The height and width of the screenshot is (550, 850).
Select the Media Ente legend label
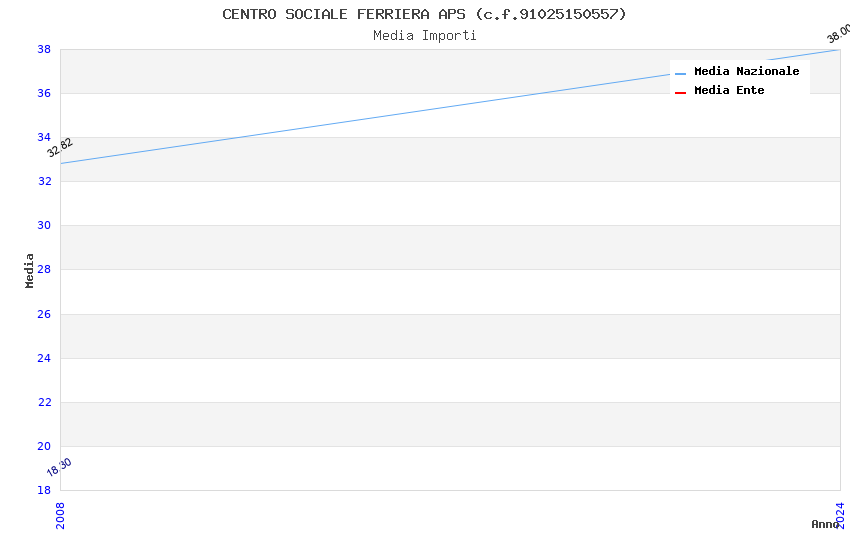point(729,91)
